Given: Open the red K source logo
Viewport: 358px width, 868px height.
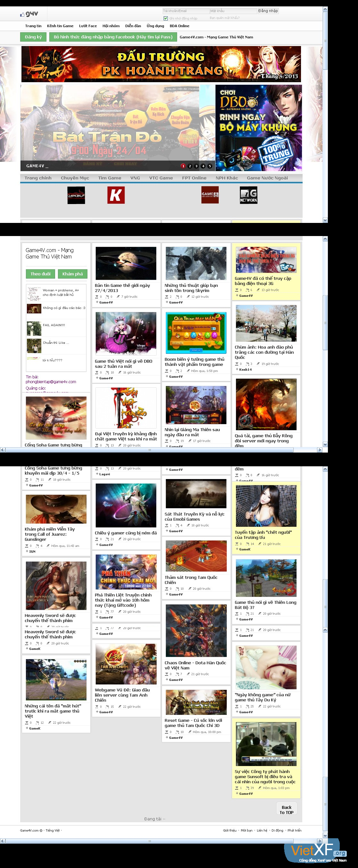Looking at the screenshot, I should click(116, 195).
